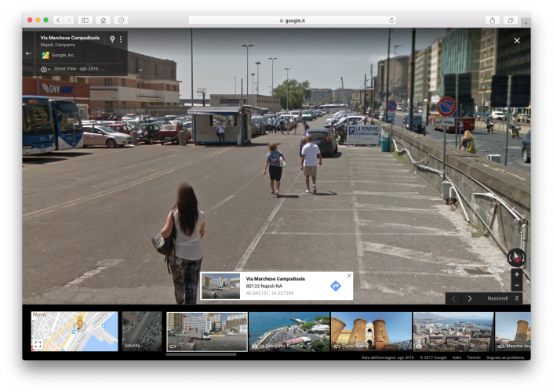Viewport: 553px width, 392px height.
Task: Click the blue directions arrow icon
Action: point(335,286)
